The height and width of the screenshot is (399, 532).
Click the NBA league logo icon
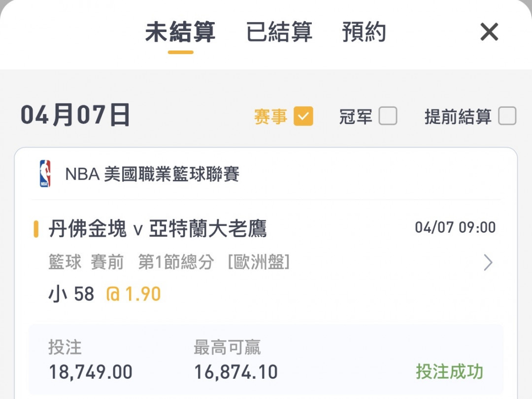click(x=45, y=174)
